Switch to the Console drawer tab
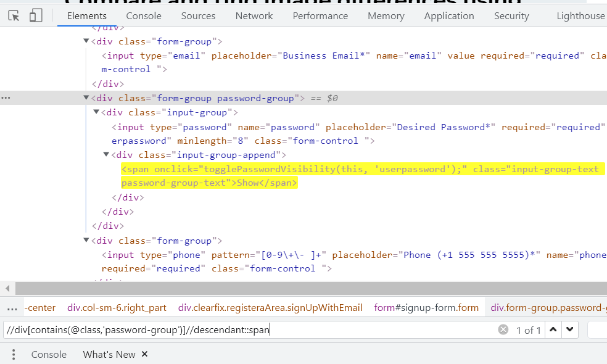 48,354
